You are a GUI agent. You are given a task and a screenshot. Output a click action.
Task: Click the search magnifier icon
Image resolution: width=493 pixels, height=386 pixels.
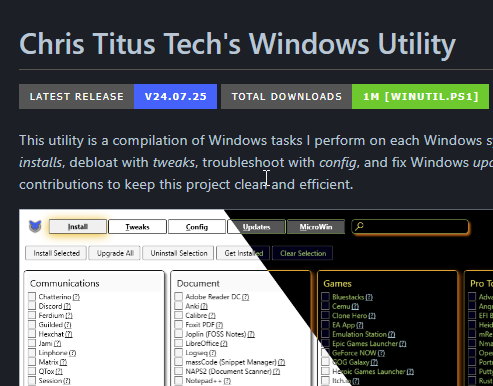(359, 226)
